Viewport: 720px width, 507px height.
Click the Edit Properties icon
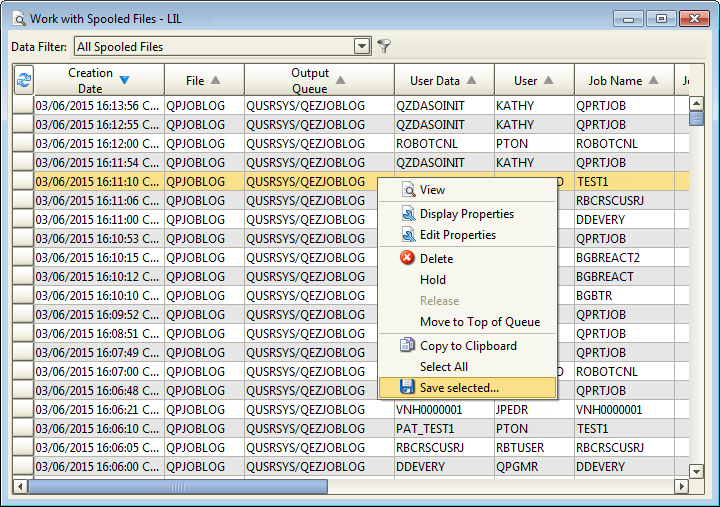[x=408, y=235]
